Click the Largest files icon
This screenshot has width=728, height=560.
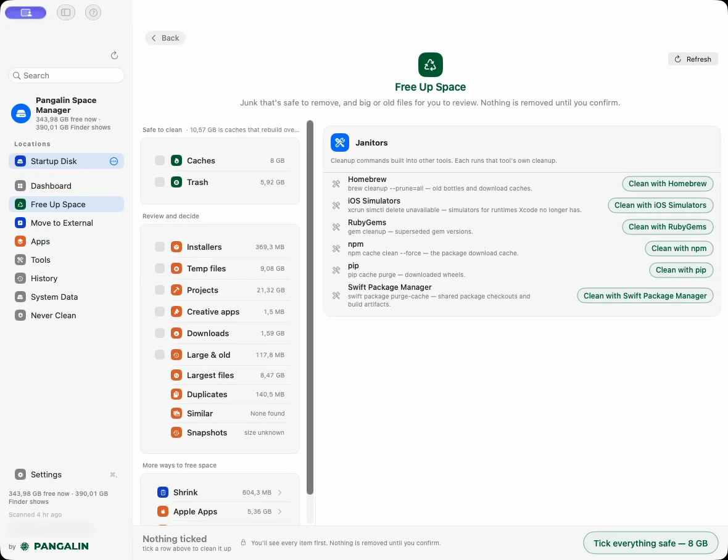pos(176,375)
